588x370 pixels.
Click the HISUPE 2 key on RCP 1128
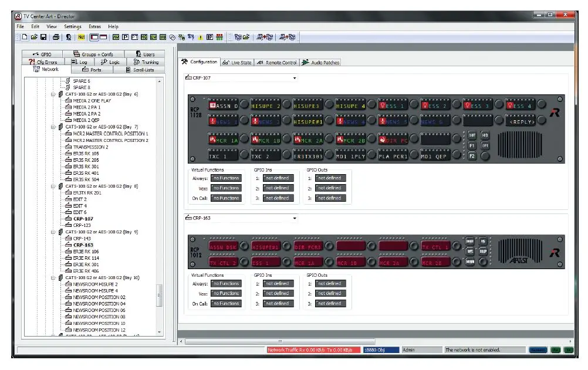(265, 104)
